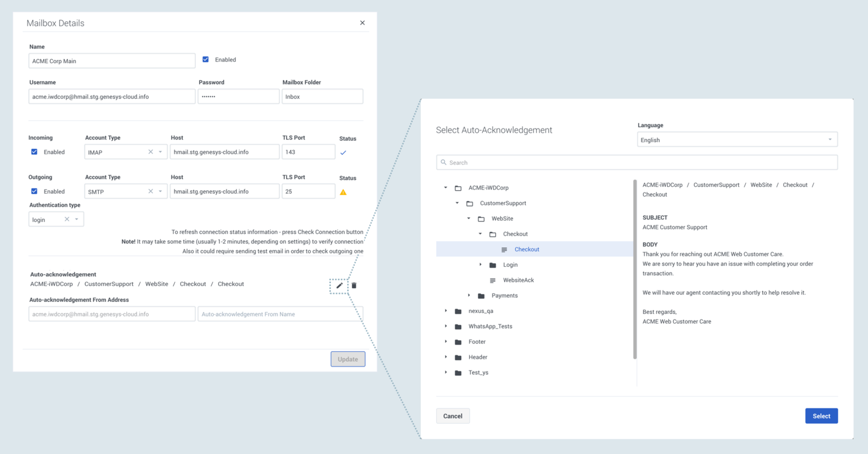Clear the SMTP account type selection
The image size is (868, 454).
click(x=150, y=192)
